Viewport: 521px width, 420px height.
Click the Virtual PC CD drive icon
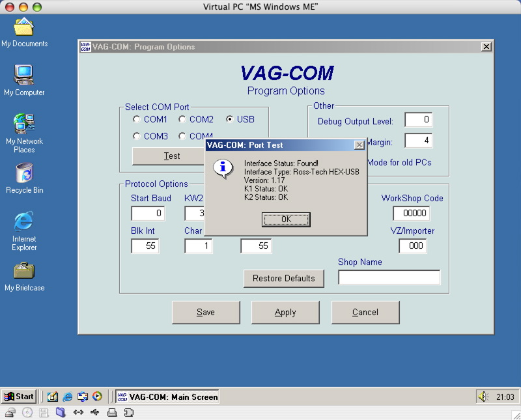click(x=27, y=413)
